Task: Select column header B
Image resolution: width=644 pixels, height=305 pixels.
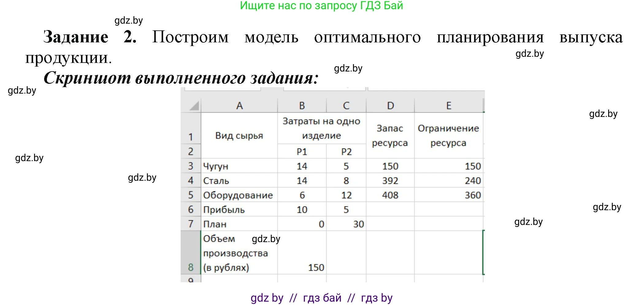Action: [302, 105]
